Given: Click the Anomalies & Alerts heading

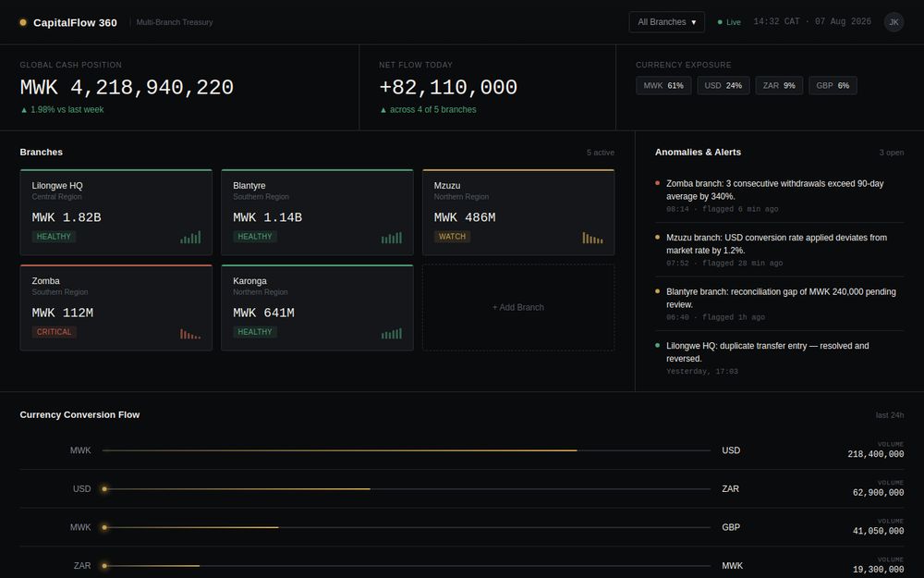Looking at the screenshot, I should tap(698, 153).
